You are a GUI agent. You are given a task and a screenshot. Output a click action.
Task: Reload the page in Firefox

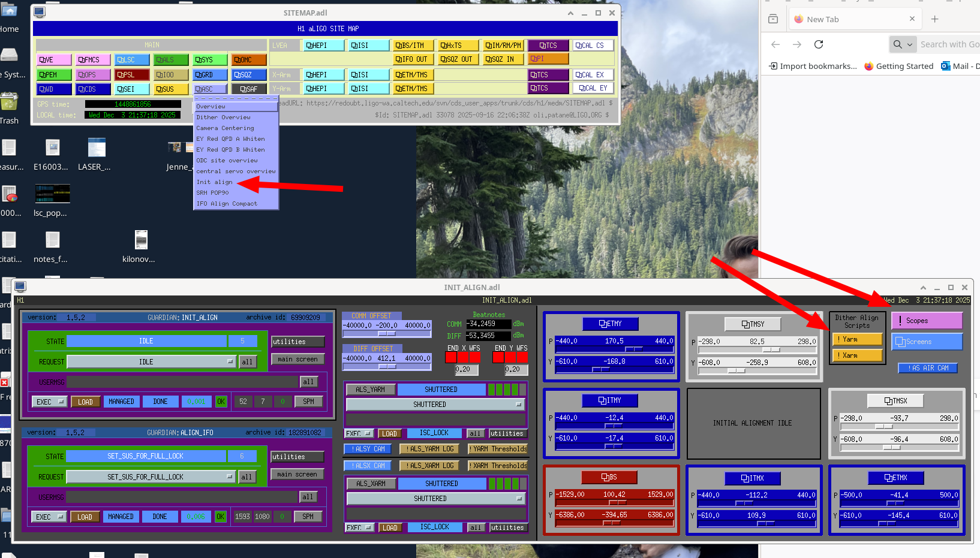click(819, 44)
